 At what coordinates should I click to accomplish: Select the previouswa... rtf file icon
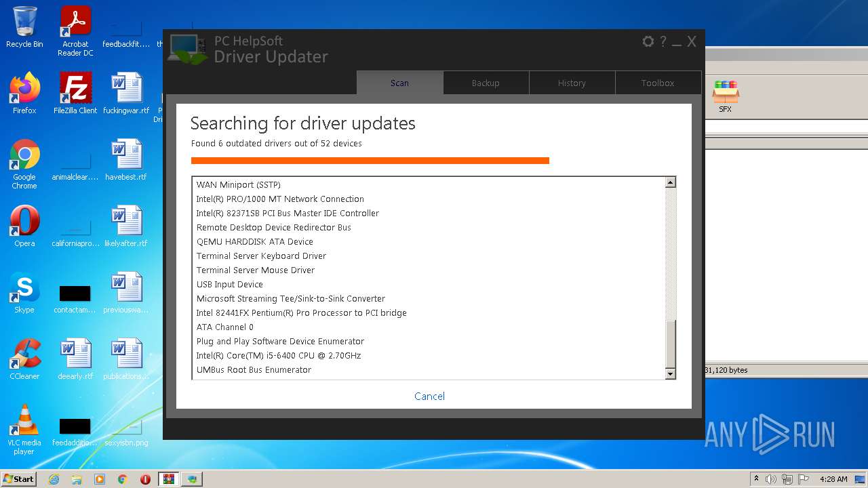(126, 293)
